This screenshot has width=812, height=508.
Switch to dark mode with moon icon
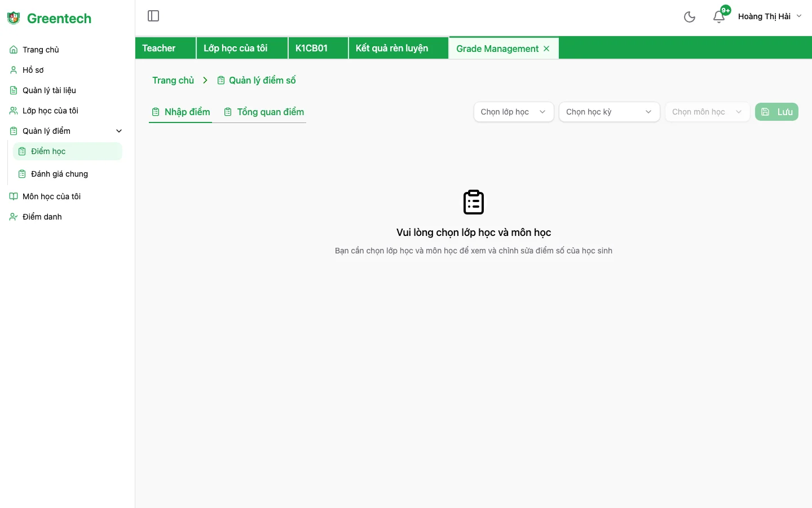[x=689, y=17]
